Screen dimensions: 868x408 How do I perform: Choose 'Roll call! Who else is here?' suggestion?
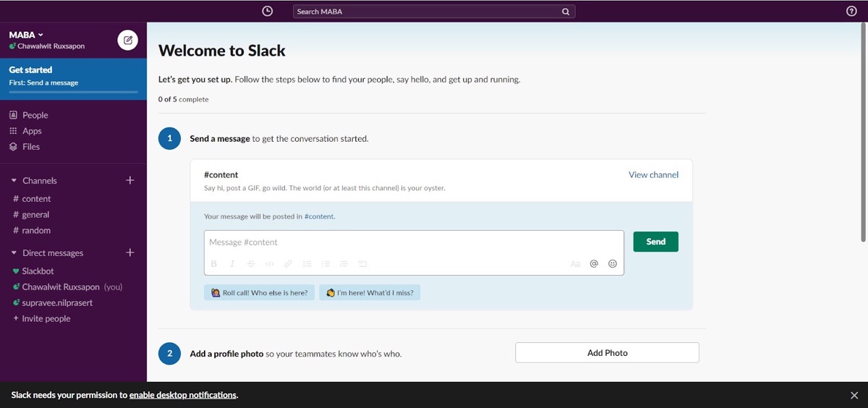[x=259, y=293]
